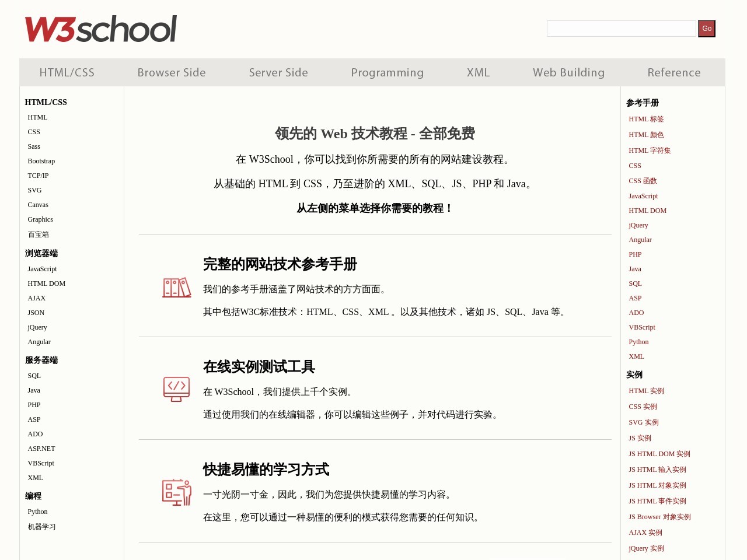Viewport: 747px width, 560px height.
Task: Open CSS tutorial in left sidebar
Action: 34,132
